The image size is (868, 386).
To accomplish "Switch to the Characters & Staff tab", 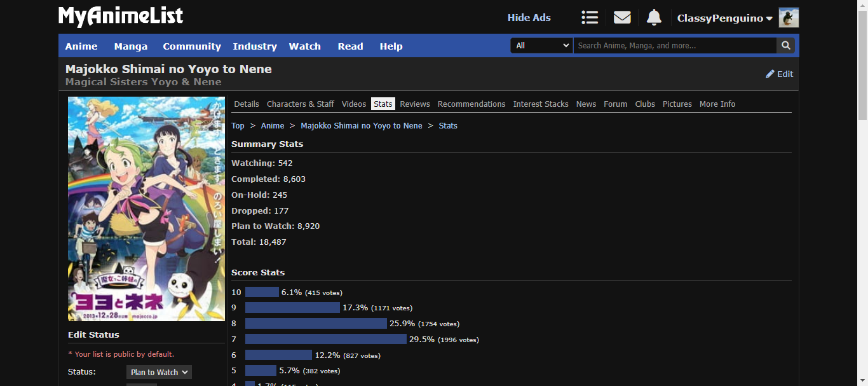I will (301, 104).
